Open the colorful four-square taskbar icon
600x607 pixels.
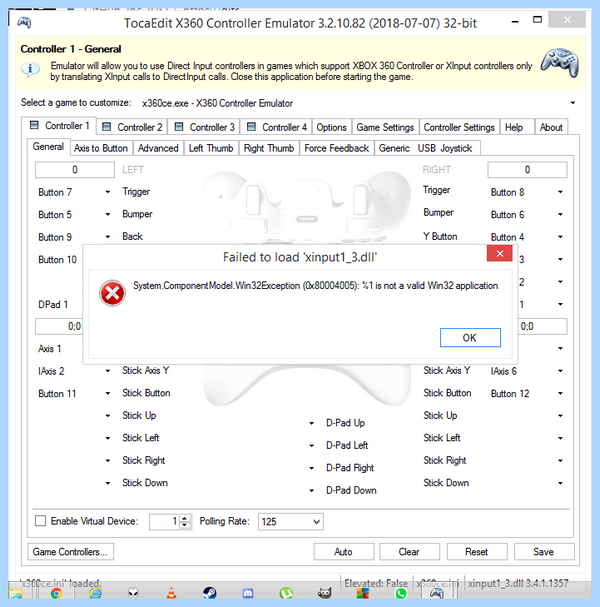pyautogui.click(x=363, y=593)
